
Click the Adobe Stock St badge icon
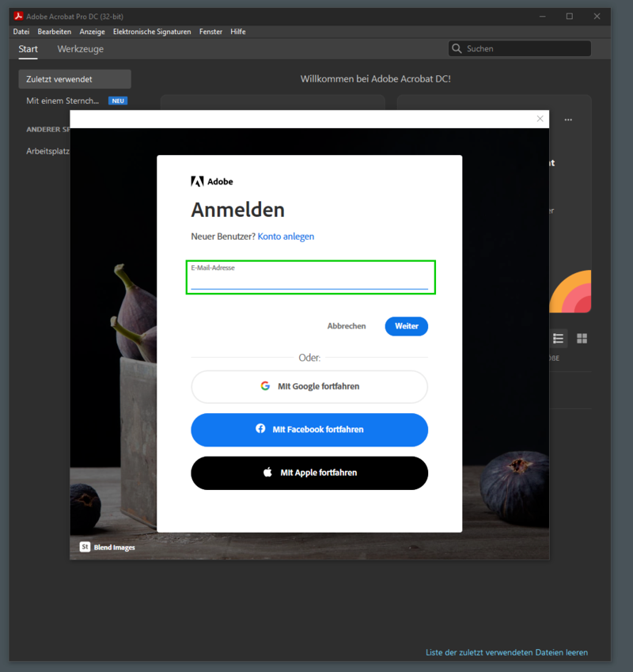85,547
